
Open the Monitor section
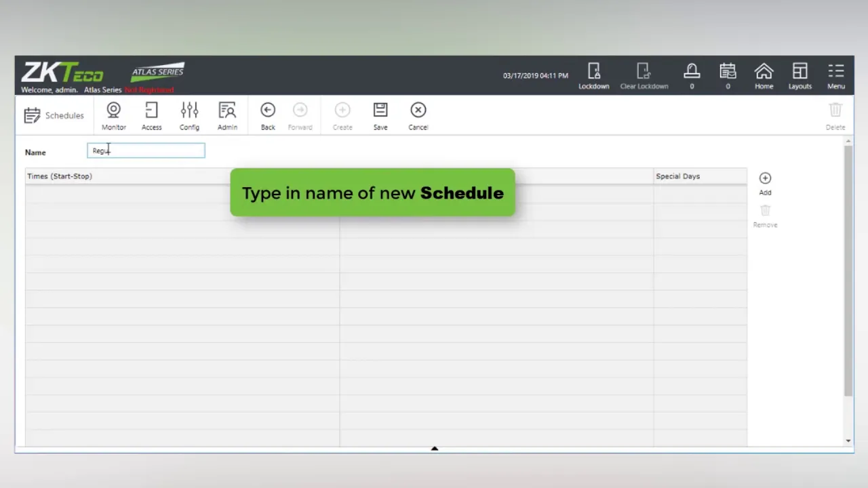click(114, 115)
